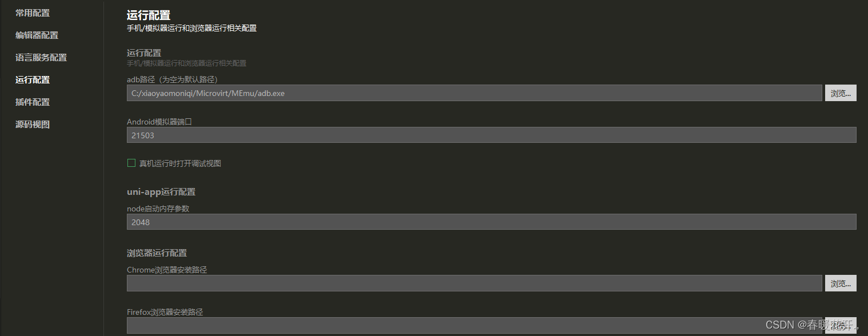Screen dimensions: 868x336
Task: Enable the 真机运行时打开调试视图 checkbox
Action: click(x=131, y=163)
